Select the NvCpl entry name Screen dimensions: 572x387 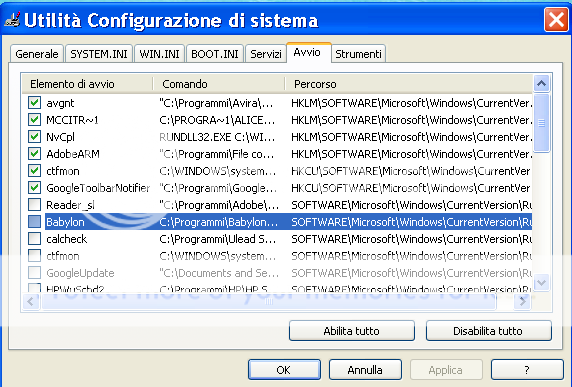pos(60,137)
